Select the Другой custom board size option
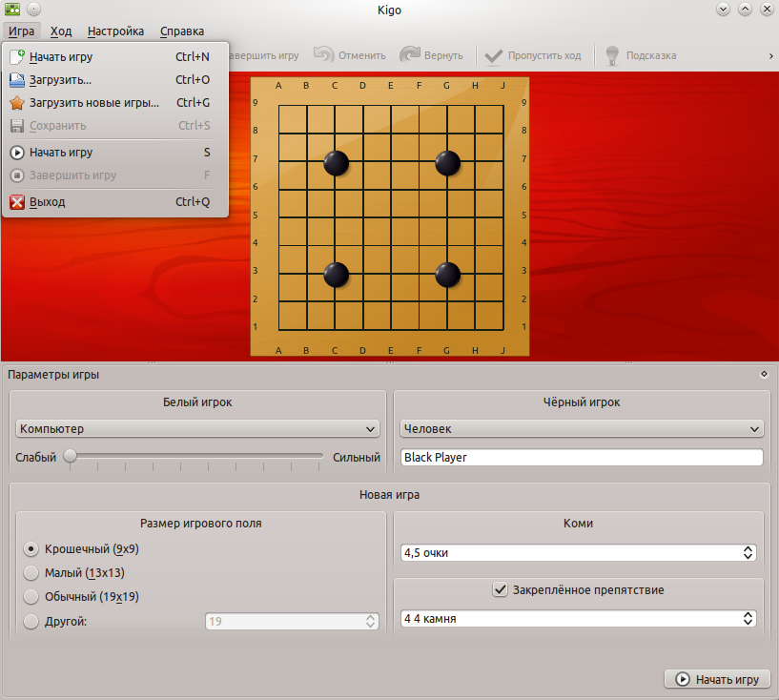 click(31, 622)
